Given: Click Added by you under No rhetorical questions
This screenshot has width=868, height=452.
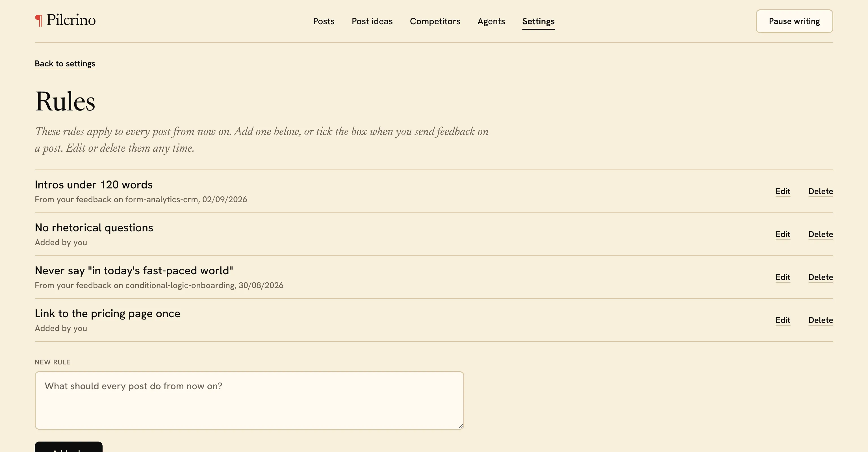Looking at the screenshot, I should pyautogui.click(x=61, y=242).
